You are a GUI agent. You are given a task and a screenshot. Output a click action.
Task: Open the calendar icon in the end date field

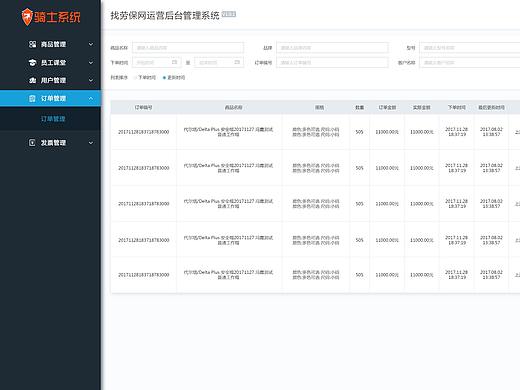[237, 62]
